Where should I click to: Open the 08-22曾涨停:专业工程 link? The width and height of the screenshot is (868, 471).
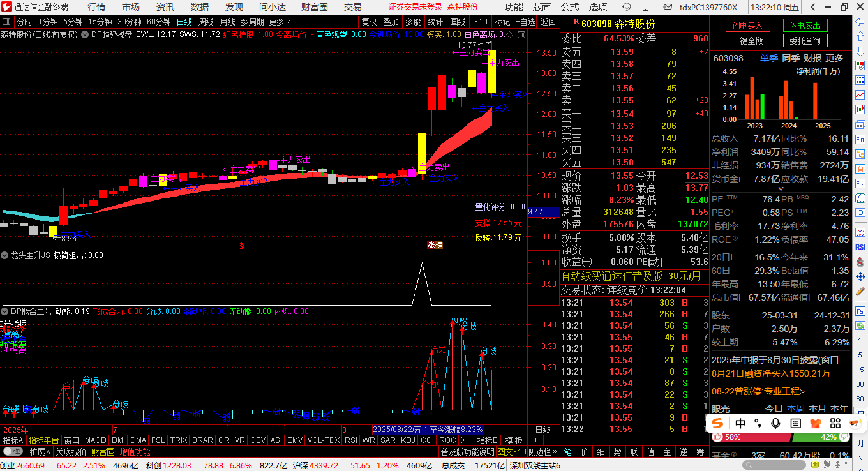(758, 391)
